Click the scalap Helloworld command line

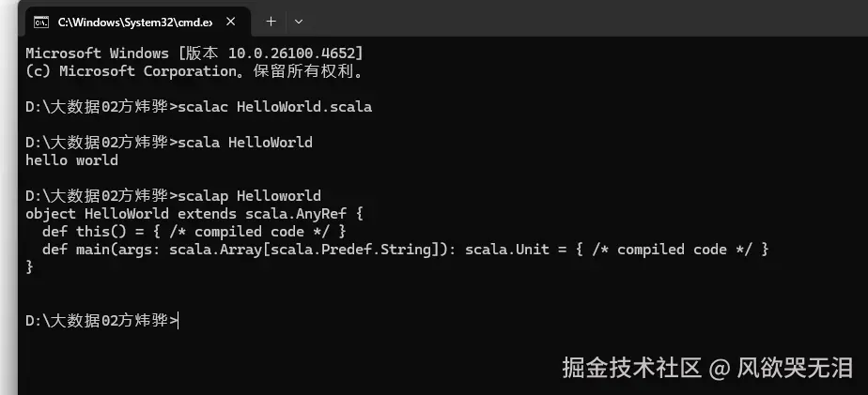tap(173, 195)
